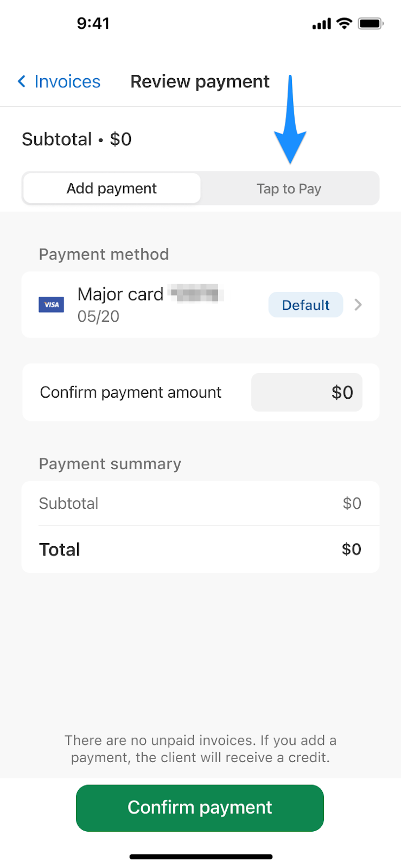Viewport: 401px width, 868px height.
Task: Click the Payment method section heading
Action: (x=104, y=254)
